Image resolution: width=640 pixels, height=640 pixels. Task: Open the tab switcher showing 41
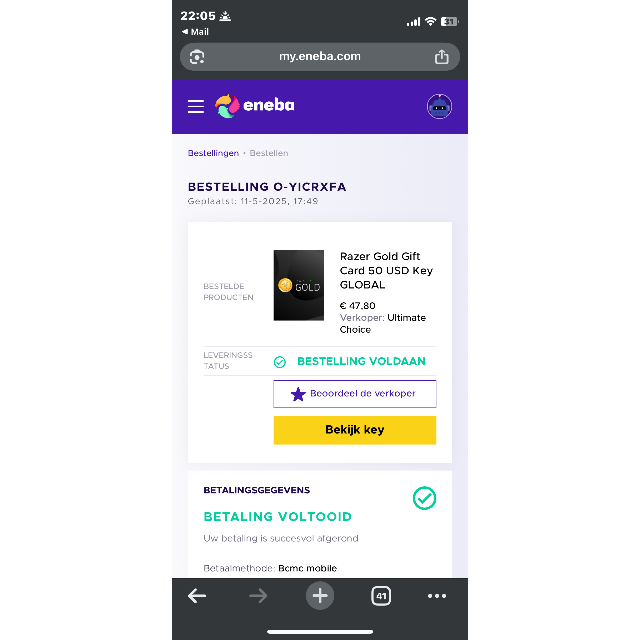click(381, 596)
